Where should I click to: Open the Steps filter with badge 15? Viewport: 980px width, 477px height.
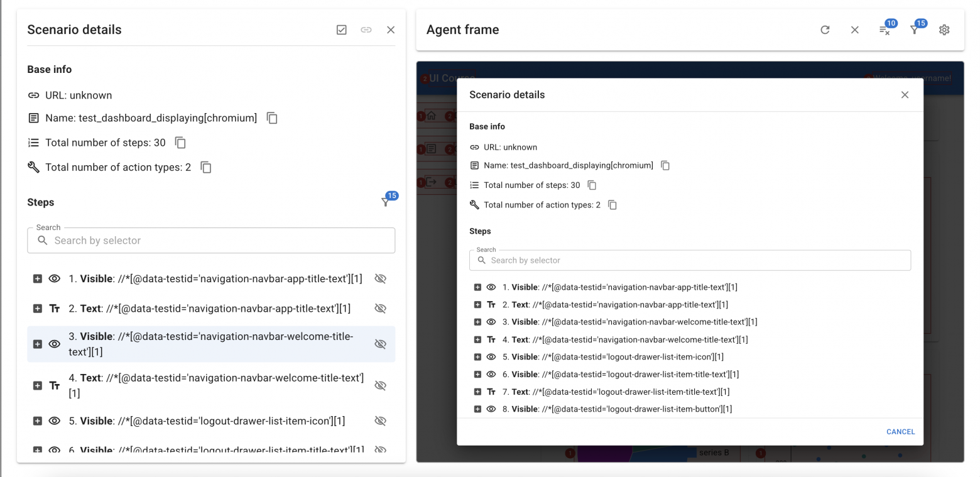386,202
